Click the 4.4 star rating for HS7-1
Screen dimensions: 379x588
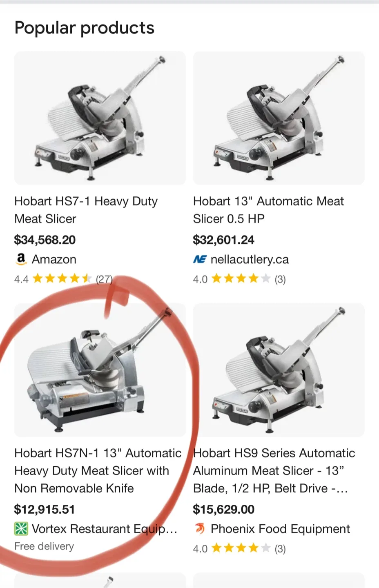point(62,279)
